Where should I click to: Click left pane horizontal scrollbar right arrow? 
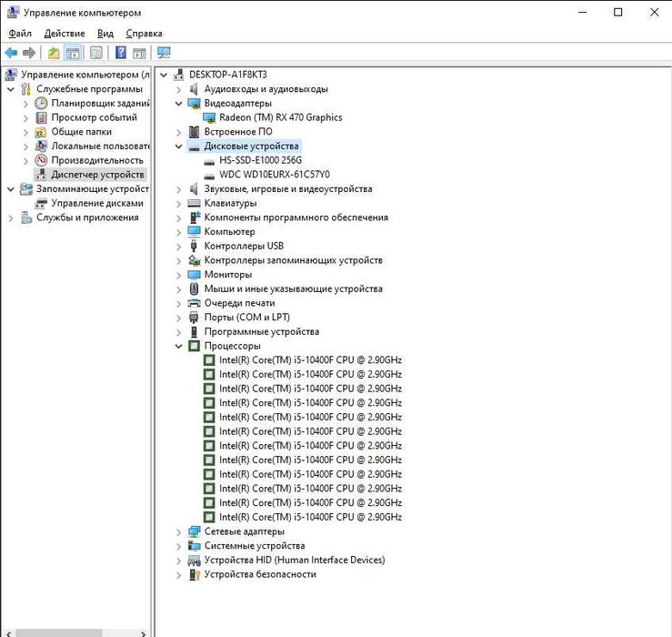pos(143,633)
